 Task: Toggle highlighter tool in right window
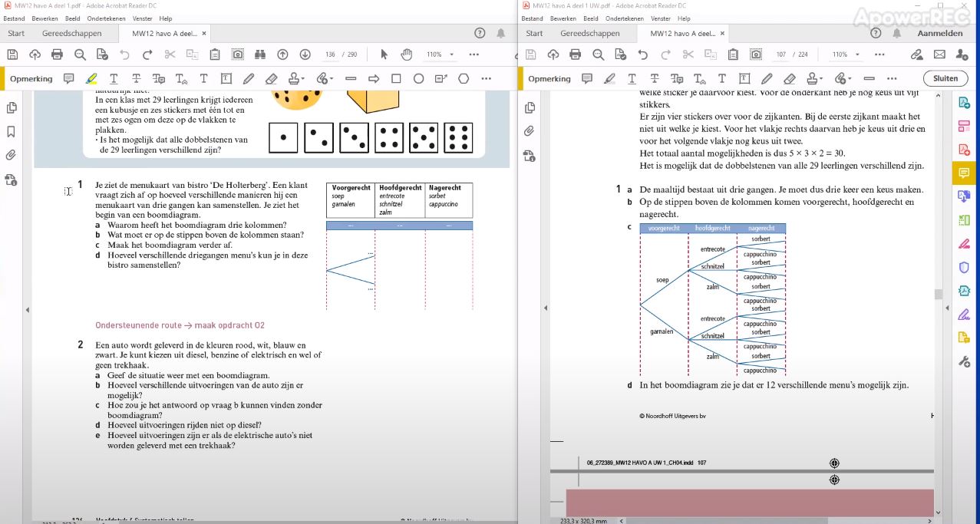tap(609, 78)
